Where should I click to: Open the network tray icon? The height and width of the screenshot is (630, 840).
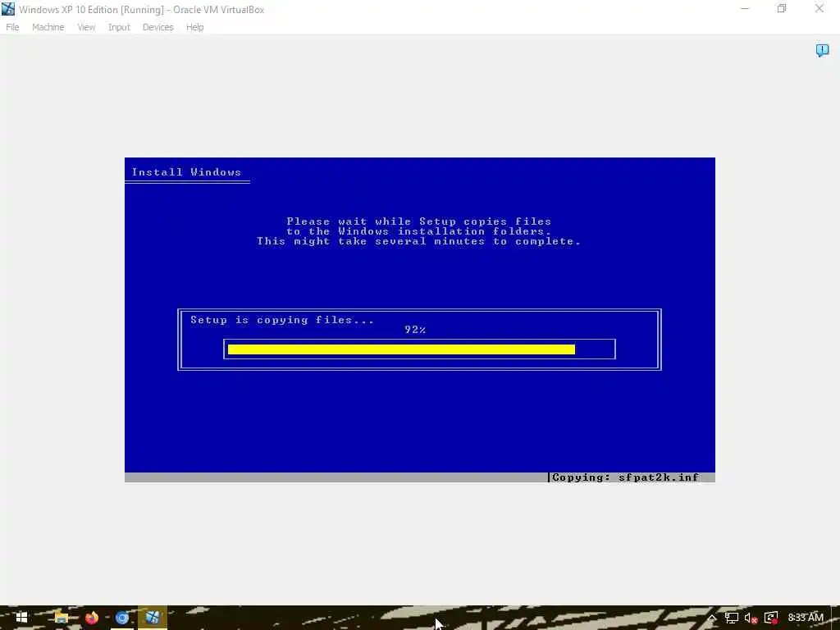coord(731,618)
